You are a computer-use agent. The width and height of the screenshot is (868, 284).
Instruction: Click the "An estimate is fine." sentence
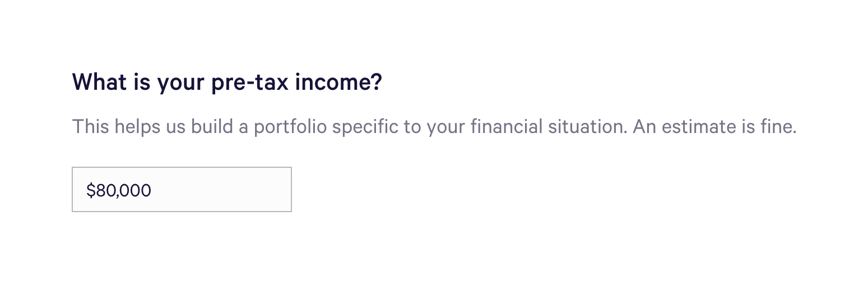(x=714, y=127)
